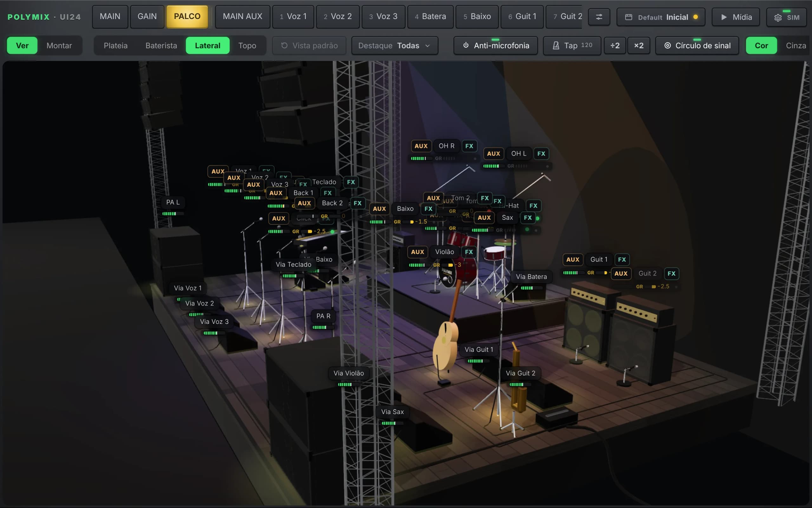Click the Vista padrão reset icon
Viewport: 812px width, 508px height.
coord(284,45)
